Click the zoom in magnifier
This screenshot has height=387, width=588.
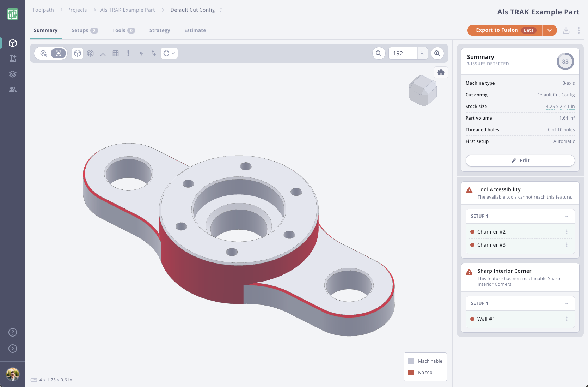437,53
